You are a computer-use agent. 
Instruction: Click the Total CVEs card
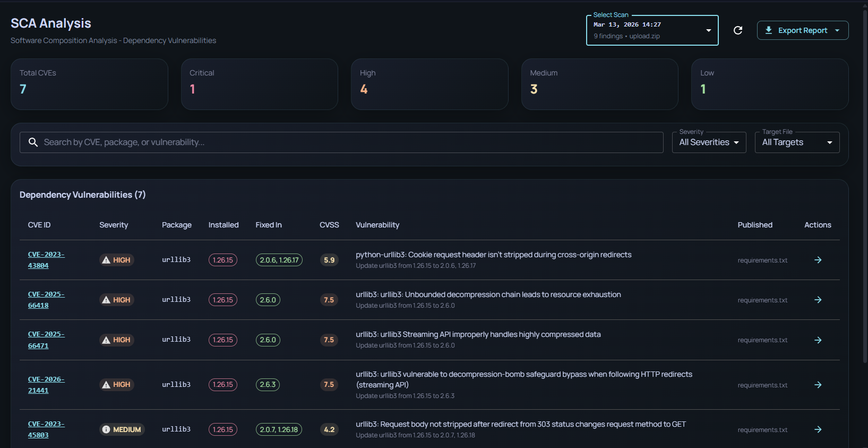(89, 84)
